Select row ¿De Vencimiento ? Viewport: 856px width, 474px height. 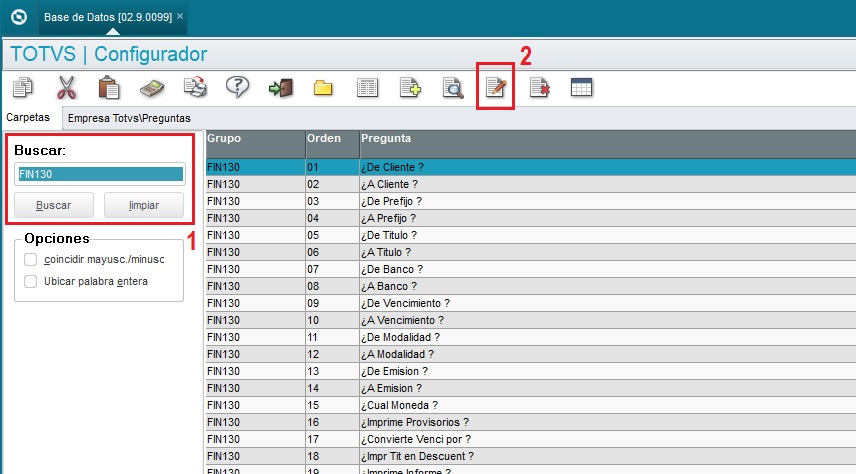[x=531, y=303]
